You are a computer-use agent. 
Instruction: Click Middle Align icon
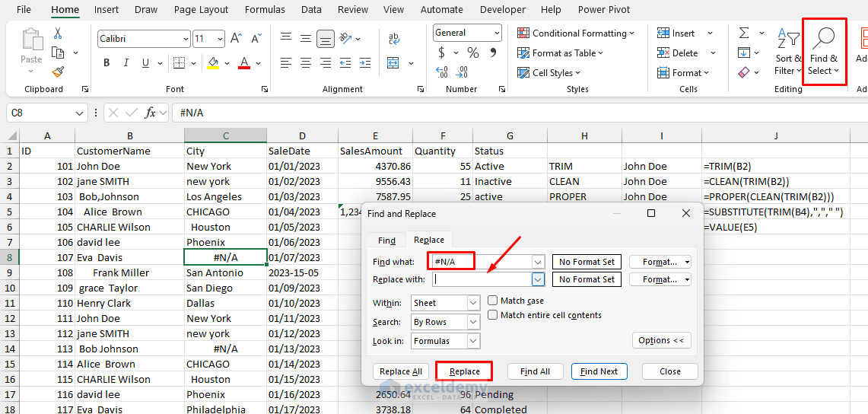tap(306, 38)
